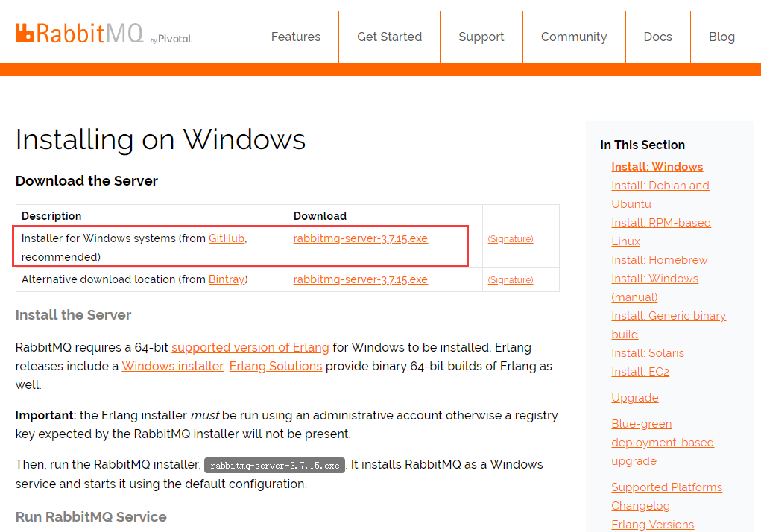Open Signature link for Bintray download
The height and width of the screenshot is (532, 761).
tap(511, 280)
